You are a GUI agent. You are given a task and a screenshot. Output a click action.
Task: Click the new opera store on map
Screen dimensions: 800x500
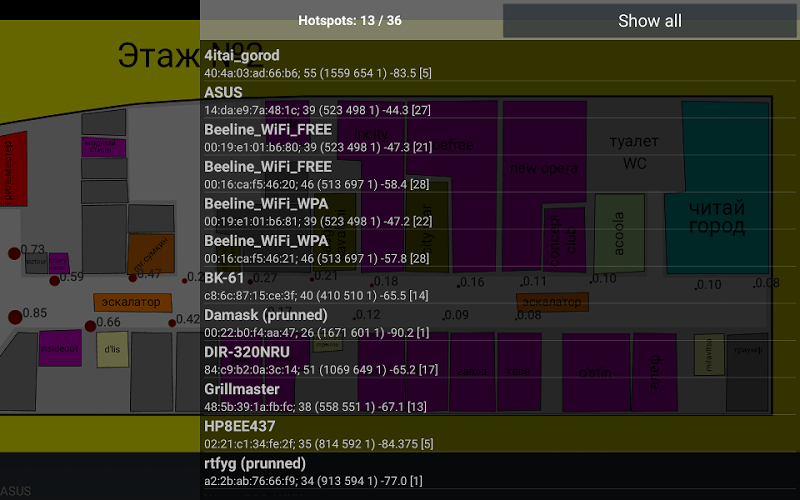click(x=544, y=168)
